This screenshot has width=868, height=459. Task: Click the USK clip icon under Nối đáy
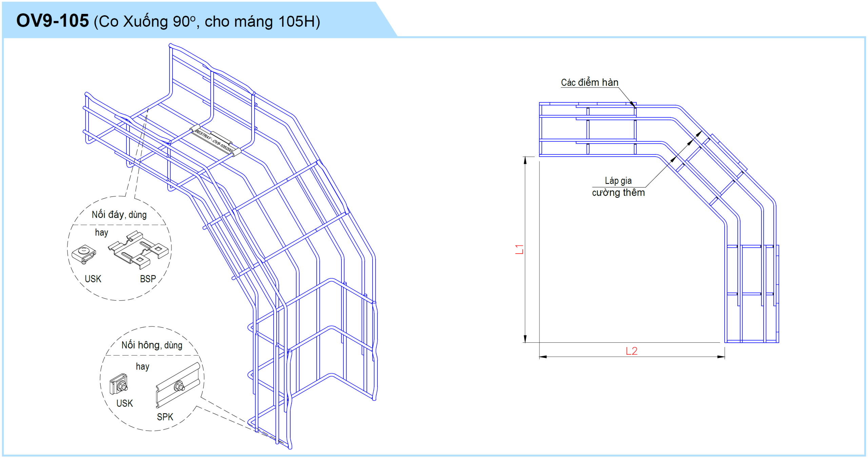(x=84, y=254)
